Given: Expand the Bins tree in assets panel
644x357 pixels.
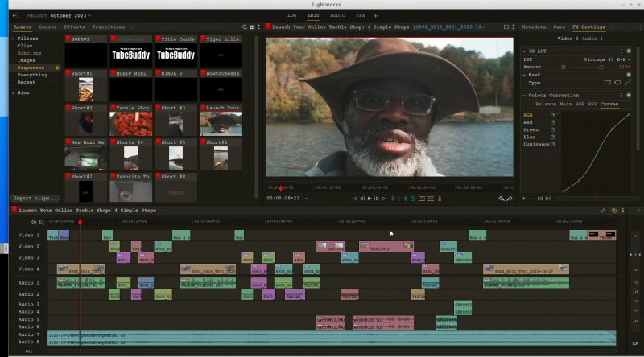Looking at the screenshot, I should coord(14,92).
